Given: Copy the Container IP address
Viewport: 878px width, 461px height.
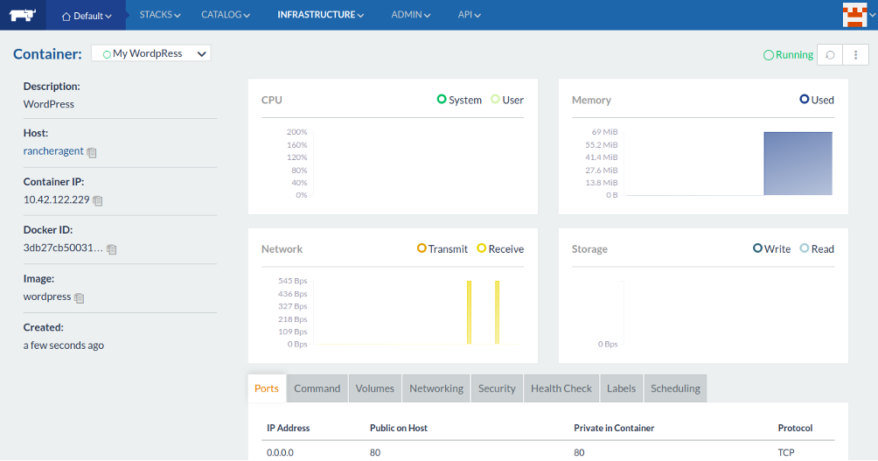Looking at the screenshot, I should point(98,201).
